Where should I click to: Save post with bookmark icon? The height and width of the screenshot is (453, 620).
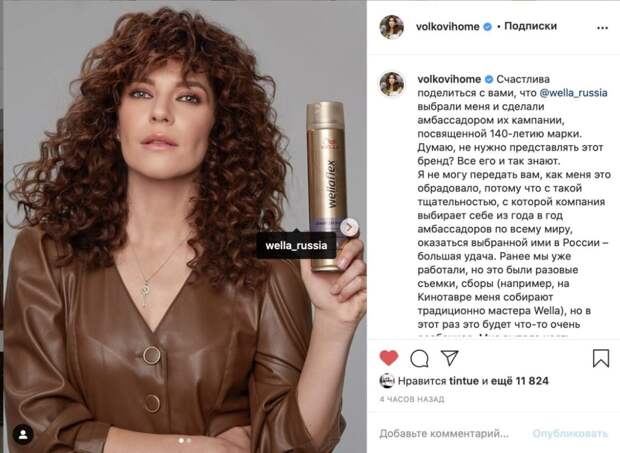[601, 358]
